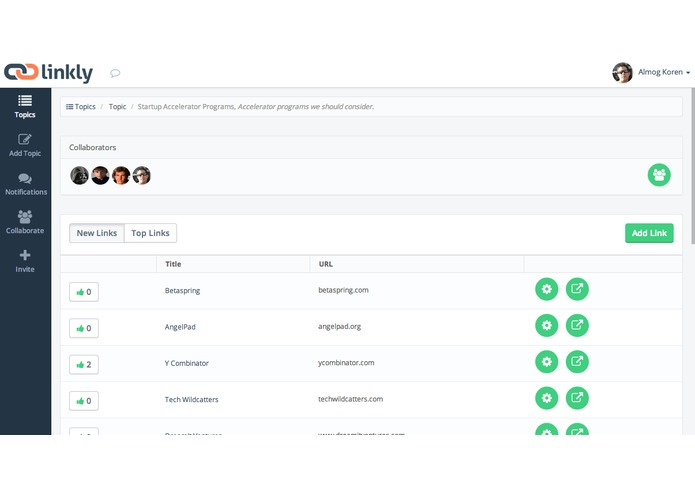Click the angelpad.org URL
This screenshot has height=494, width=695.
click(340, 327)
